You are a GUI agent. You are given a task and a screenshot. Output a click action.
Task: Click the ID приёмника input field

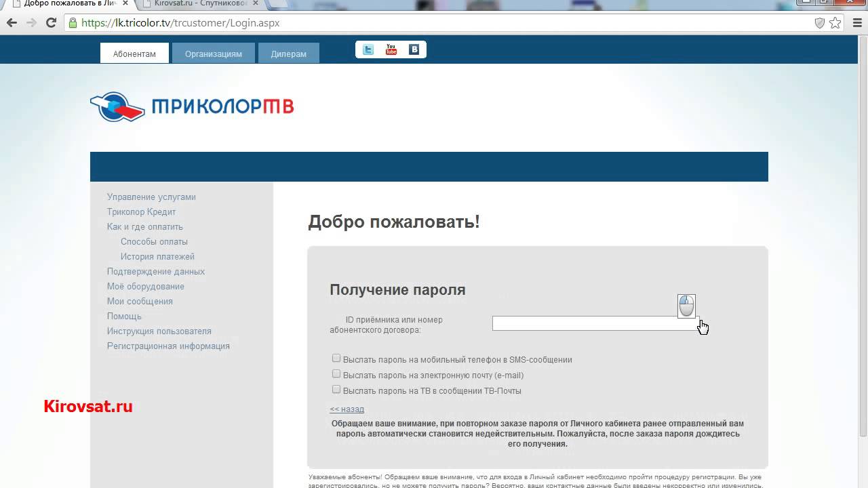tap(595, 323)
